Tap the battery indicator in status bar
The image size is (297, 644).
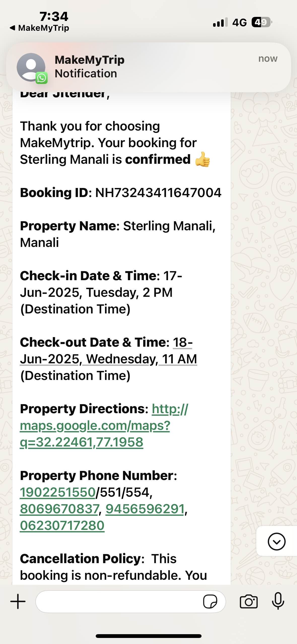click(261, 22)
